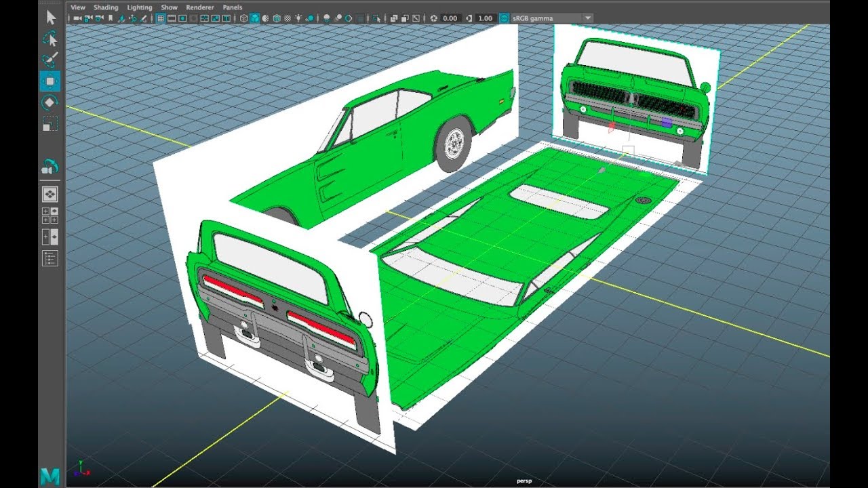Open the Panels menu
The height and width of the screenshot is (488, 868).
click(x=233, y=7)
